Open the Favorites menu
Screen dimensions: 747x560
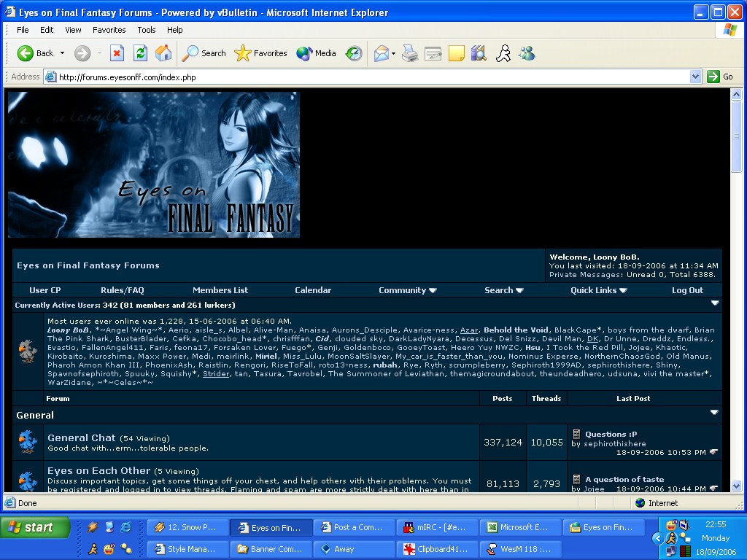pyautogui.click(x=109, y=30)
